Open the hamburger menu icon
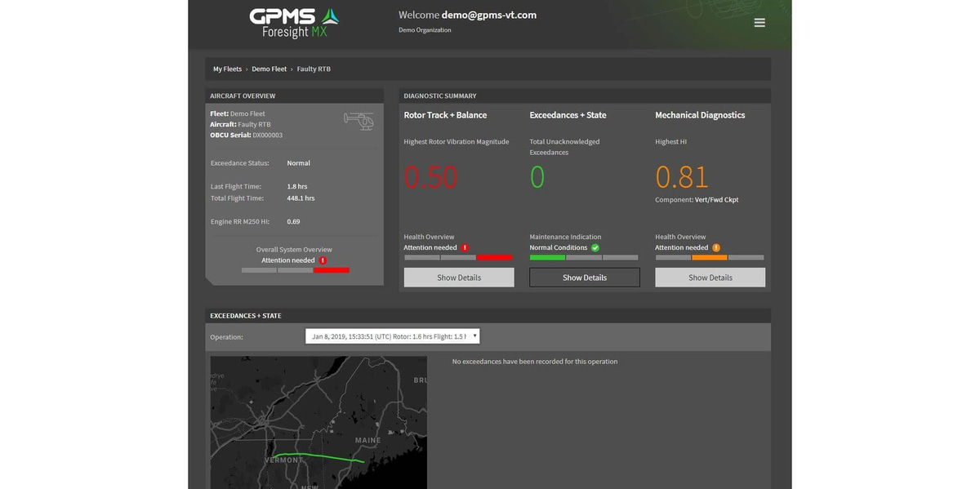The height and width of the screenshot is (489, 980). click(x=759, y=23)
